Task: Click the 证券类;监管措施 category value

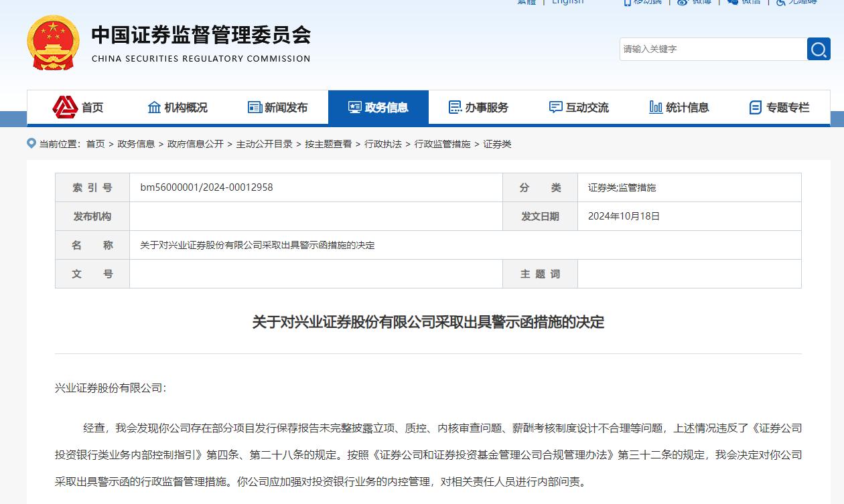Action: [x=622, y=187]
